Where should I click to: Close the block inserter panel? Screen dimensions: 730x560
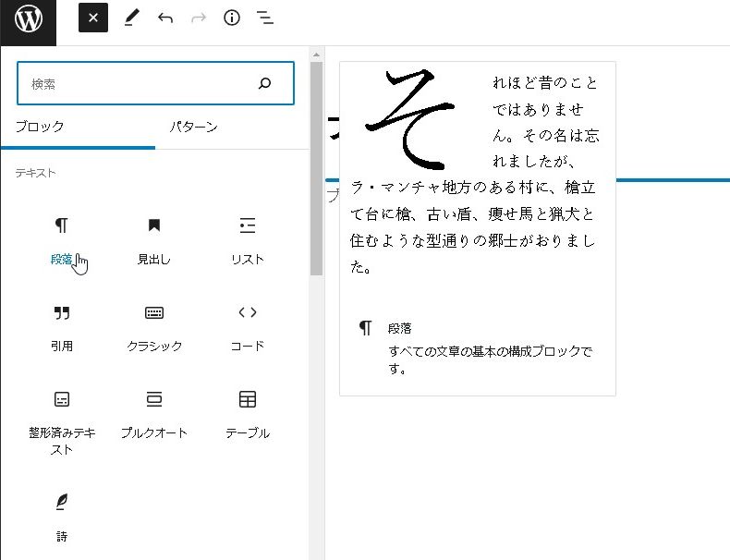93,18
